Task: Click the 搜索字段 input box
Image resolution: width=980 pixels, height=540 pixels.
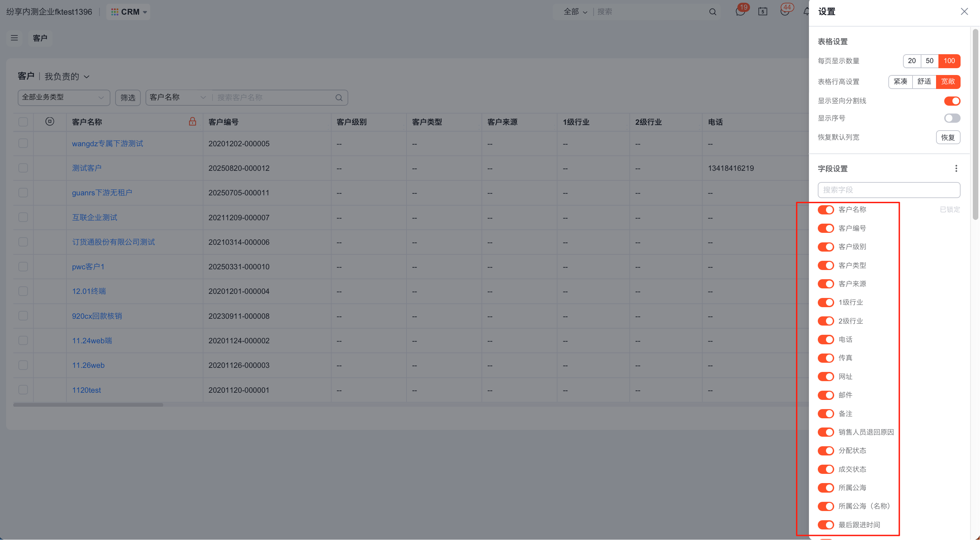Action: [889, 190]
